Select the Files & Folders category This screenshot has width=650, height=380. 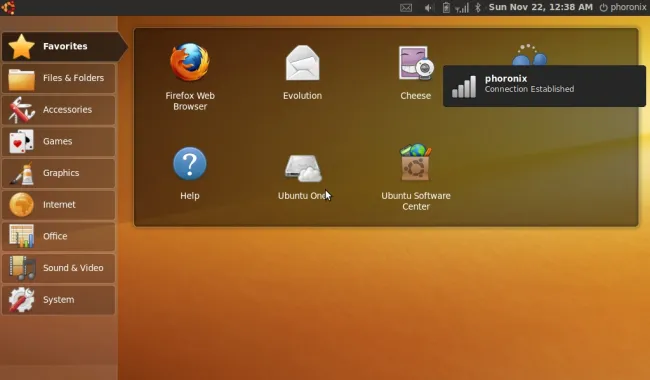(x=58, y=78)
